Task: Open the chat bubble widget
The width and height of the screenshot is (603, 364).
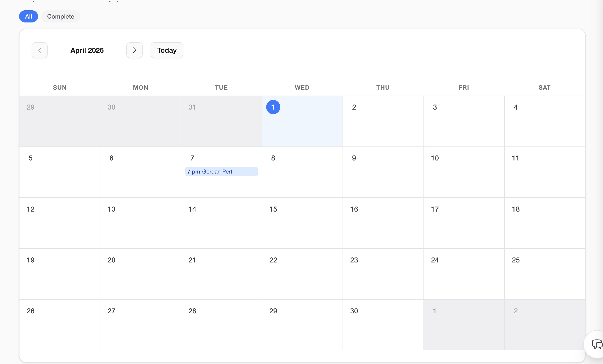Action: (x=597, y=344)
